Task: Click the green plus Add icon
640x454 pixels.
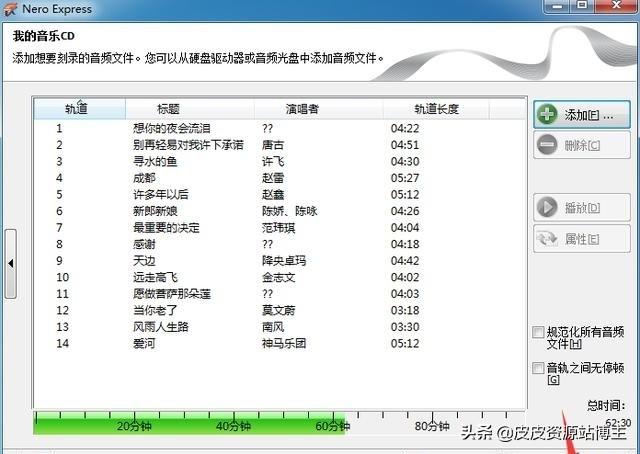Action: coord(547,114)
